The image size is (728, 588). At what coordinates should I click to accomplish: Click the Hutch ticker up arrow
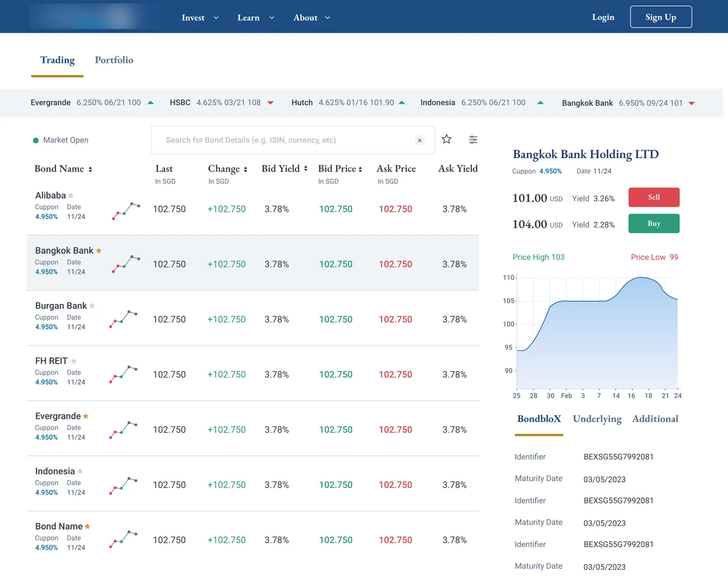click(x=402, y=103)
